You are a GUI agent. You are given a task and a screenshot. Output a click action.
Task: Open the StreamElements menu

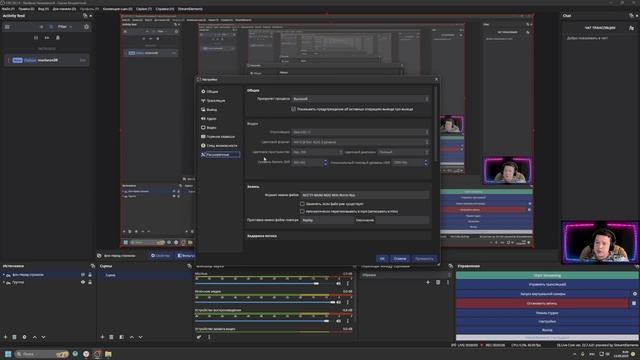click(x=190, y=9)
